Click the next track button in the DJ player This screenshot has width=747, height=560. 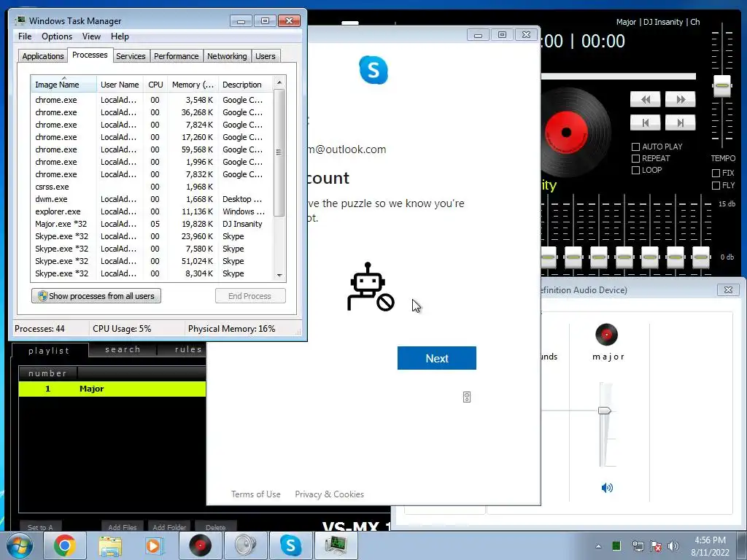(681, 122)
